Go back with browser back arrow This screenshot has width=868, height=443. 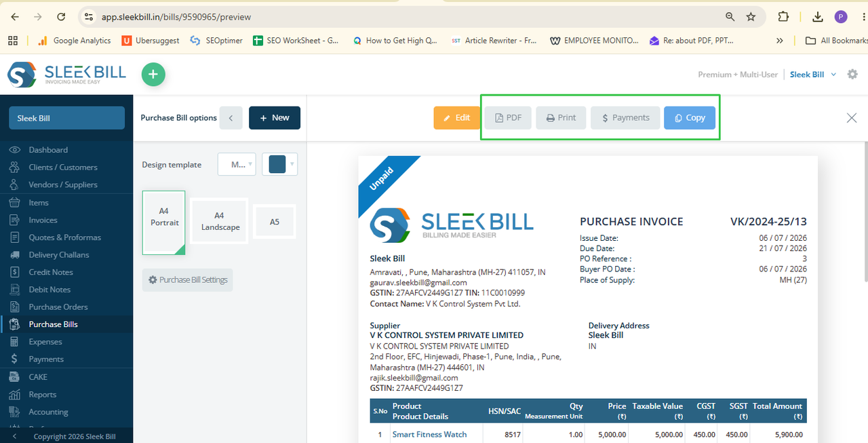15,17
